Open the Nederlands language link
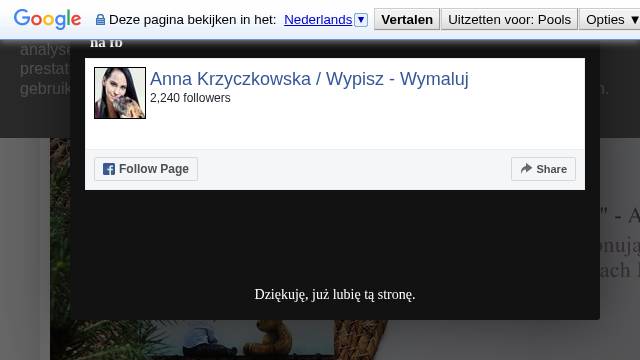The height and width of the screenshot is (360, 640). [x=318, y=20]
